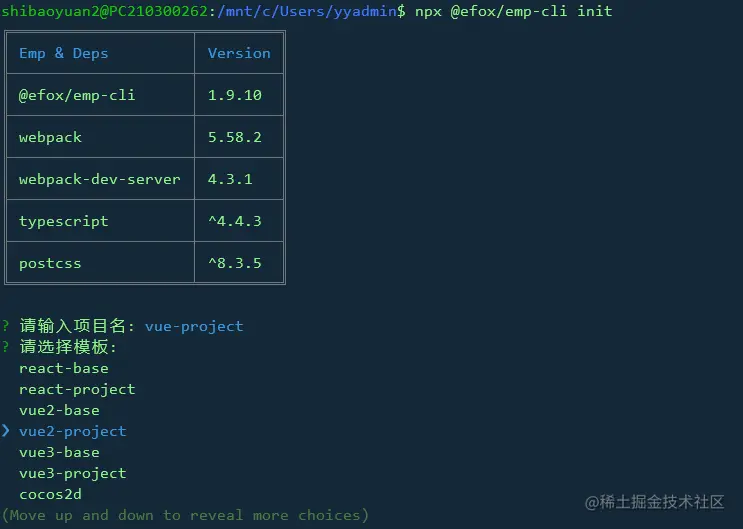This screenshot has height=529, width=743.
Task: Choose the react-project template
Action: (76, 389)
